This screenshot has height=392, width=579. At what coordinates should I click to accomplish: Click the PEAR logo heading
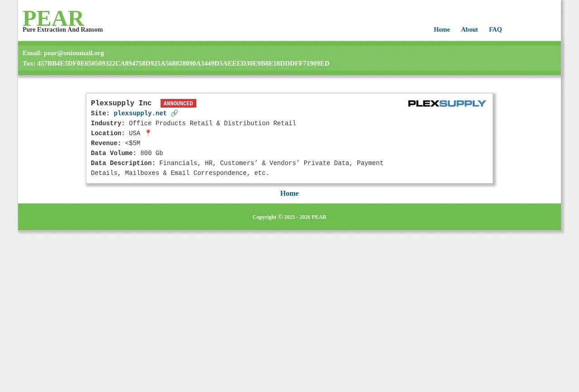53,19
